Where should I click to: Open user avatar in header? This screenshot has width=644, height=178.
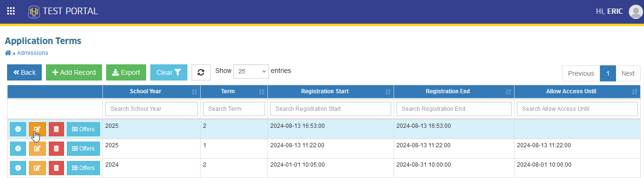click(x=635, y=11)
